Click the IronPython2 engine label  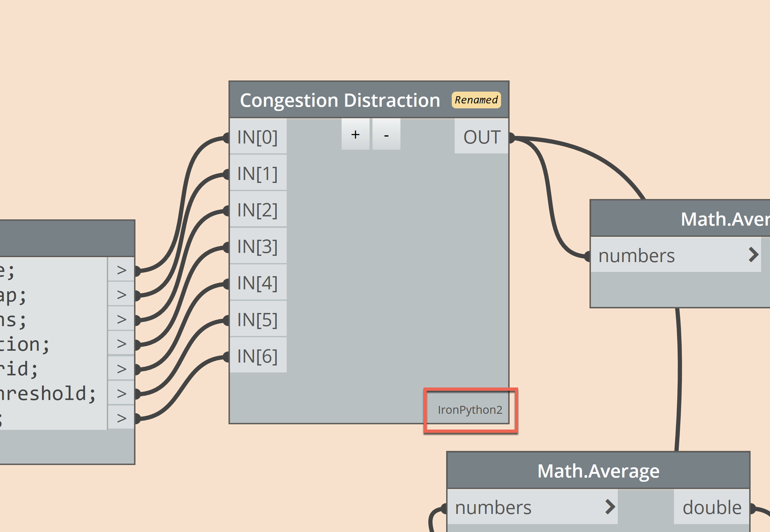tap(470, 410)
